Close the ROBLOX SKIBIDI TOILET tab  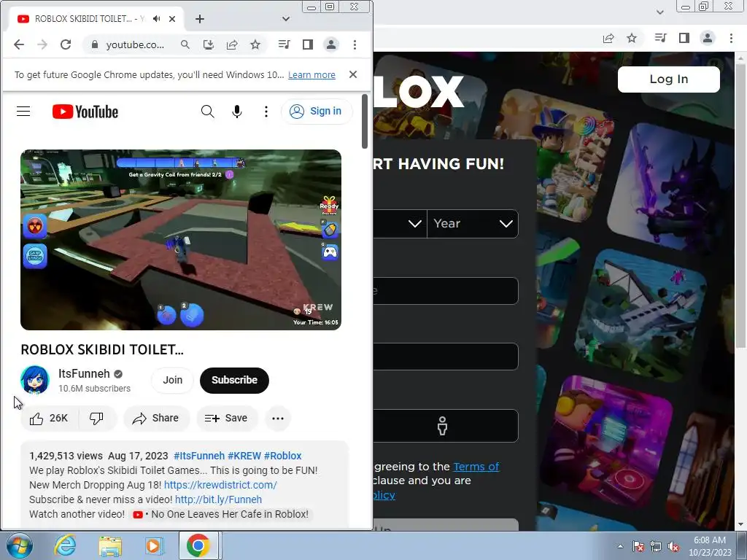click(x=172, y=18)
